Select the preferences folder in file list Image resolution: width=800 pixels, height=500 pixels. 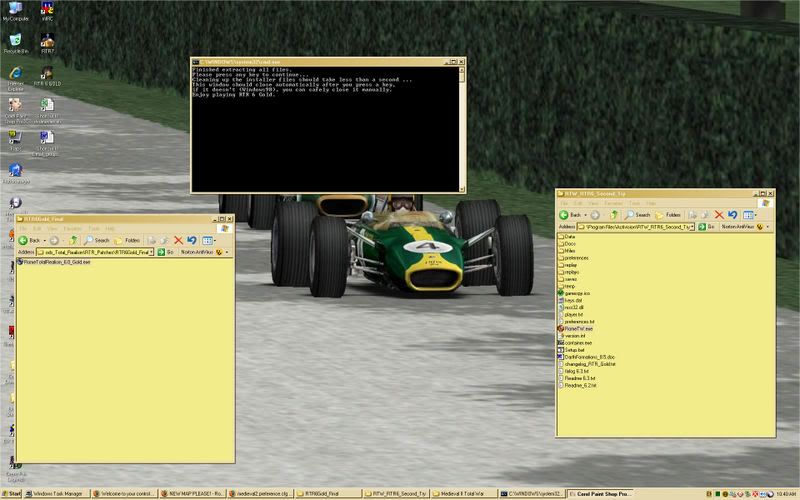576,257
